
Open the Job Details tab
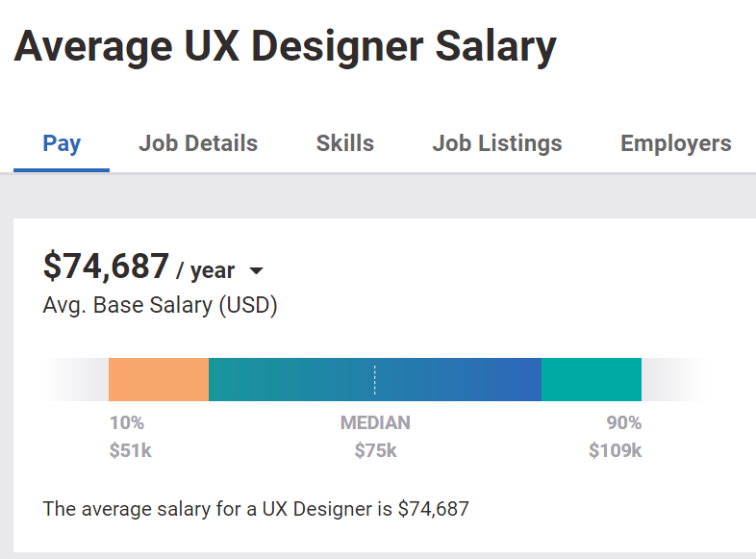(198, 144)
